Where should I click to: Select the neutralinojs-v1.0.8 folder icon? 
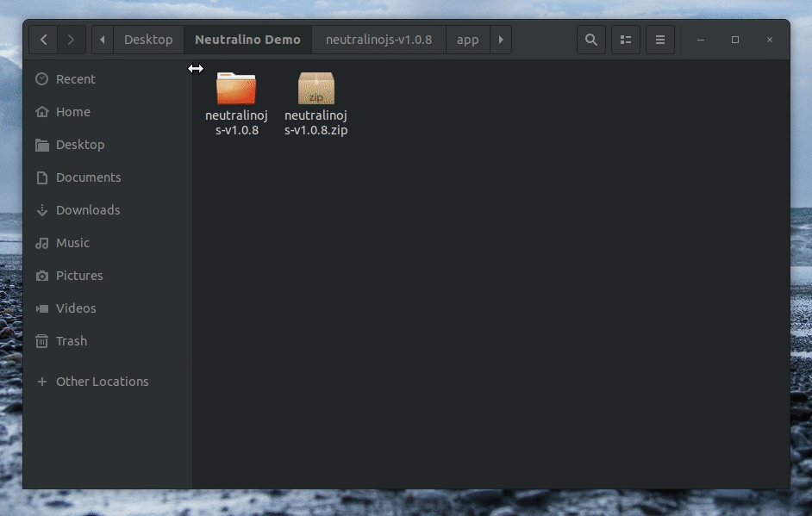tap(236, 89)
